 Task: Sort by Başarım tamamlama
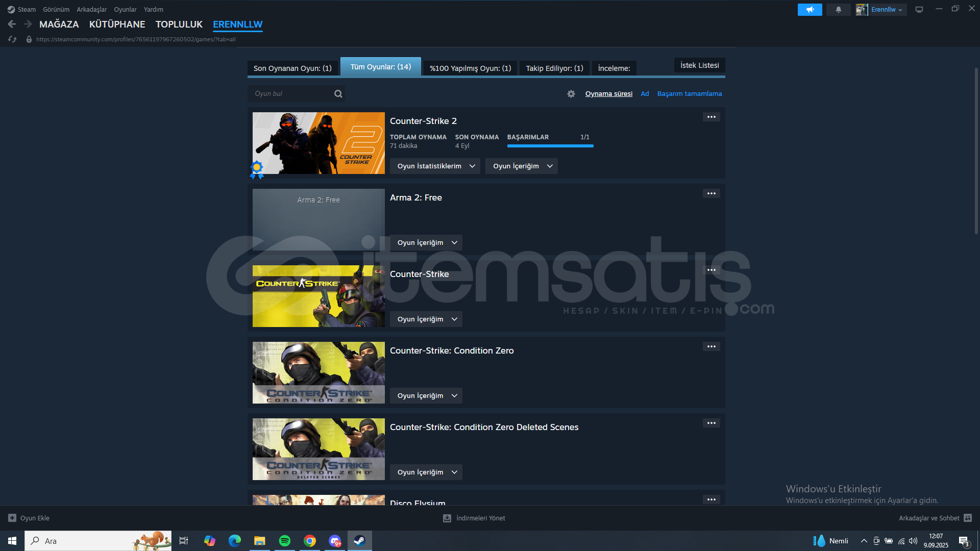click(x=689, y=94)
